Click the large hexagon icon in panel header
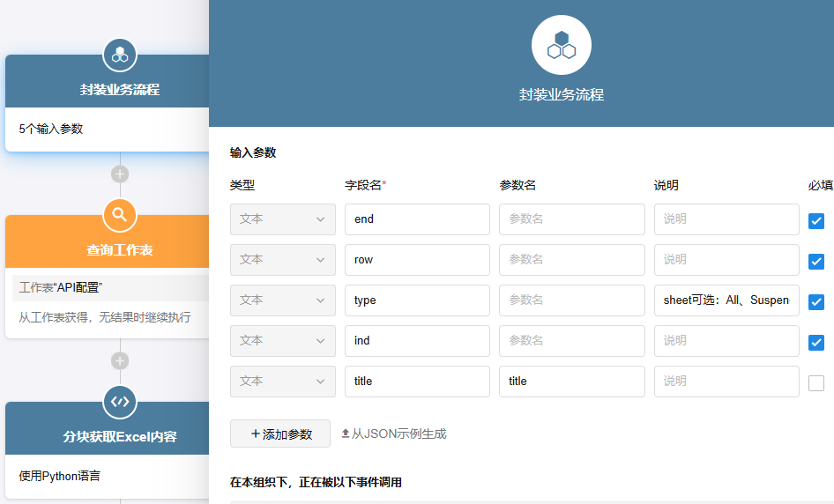The width and height of the screenshot is (834, 504). pos(561,45)
